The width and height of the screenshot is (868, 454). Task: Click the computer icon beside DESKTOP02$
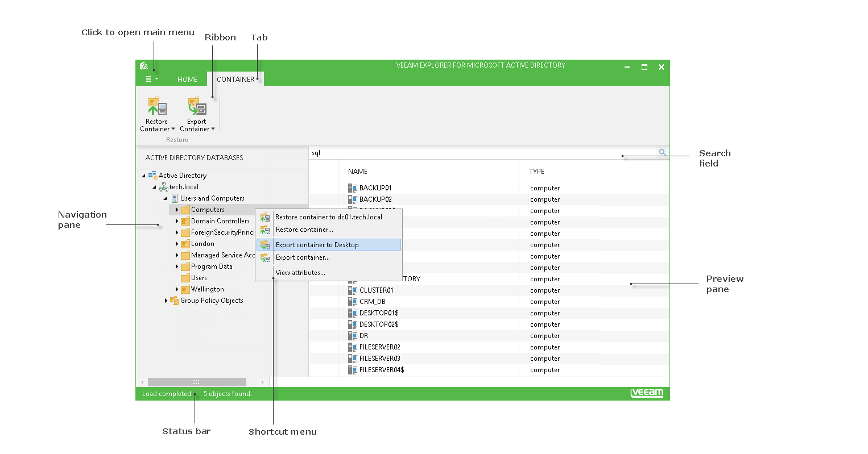(353, 324)
